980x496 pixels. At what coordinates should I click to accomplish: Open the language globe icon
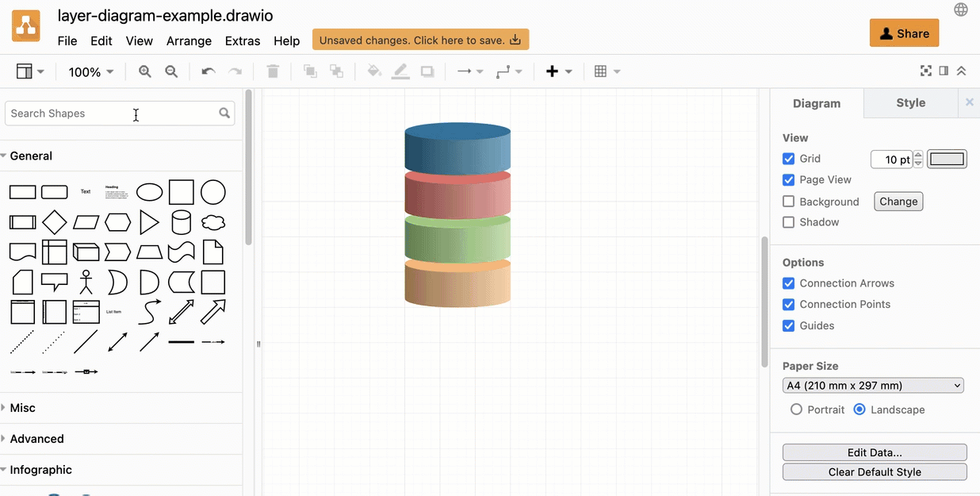click(961, 10)
